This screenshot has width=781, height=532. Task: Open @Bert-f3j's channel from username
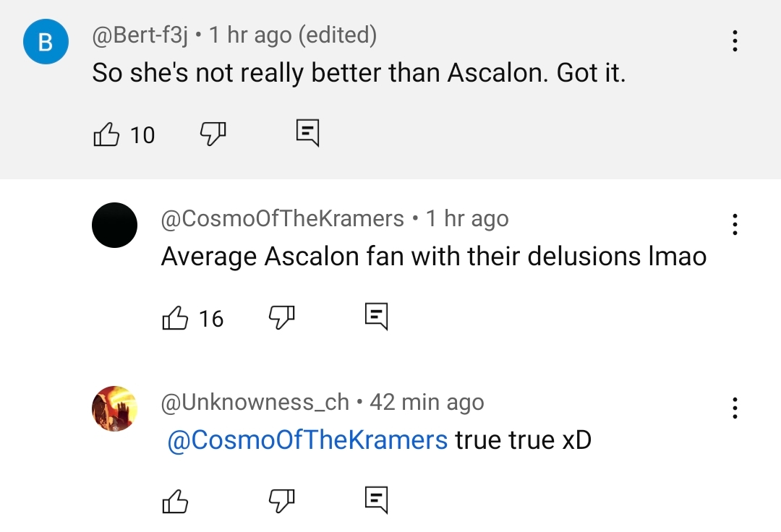point(140,35)
